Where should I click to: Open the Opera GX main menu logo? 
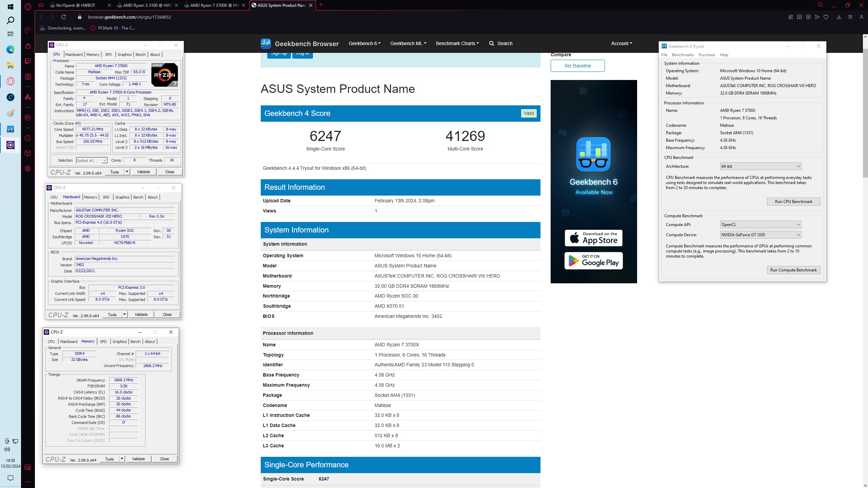(x=28, y=6)
